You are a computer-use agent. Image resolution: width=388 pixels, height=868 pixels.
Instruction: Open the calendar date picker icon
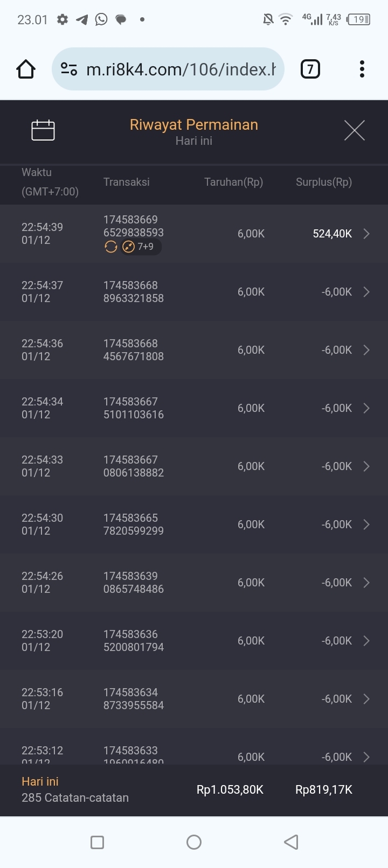point(43,130)
